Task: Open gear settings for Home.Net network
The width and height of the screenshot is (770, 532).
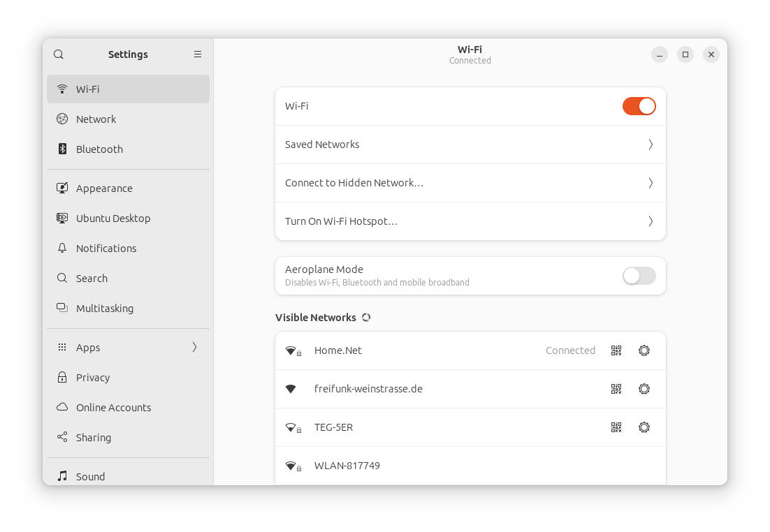Action: [x=644, y=350]
